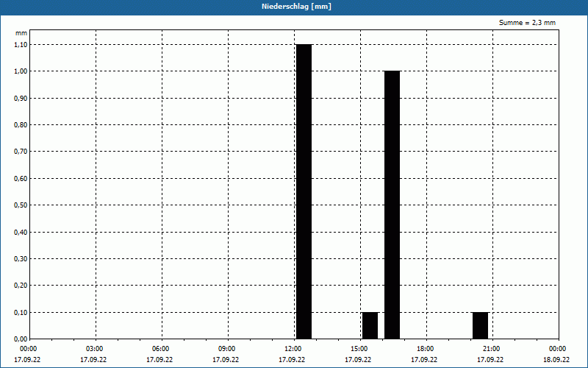Click the 21:00 time axis label
The image size is (588, 368).
click(492, 349)
